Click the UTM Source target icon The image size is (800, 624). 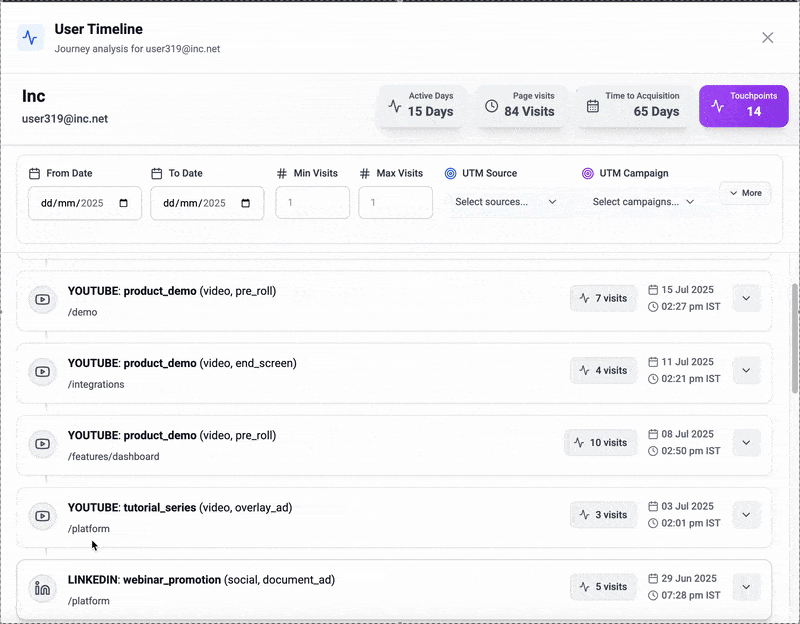click(x=451, y=173)
